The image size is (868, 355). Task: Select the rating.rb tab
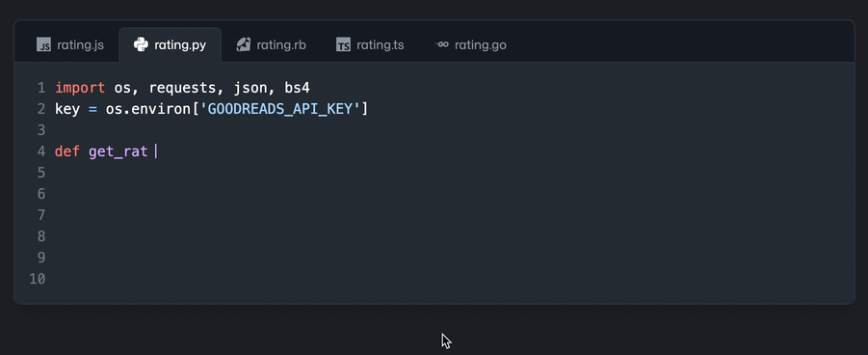[271, 45]
